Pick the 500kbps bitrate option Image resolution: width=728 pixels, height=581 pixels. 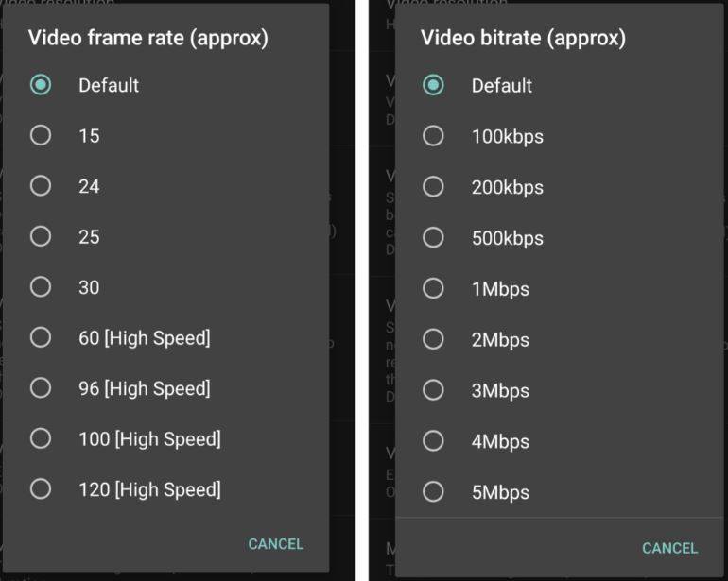point(433,238)
